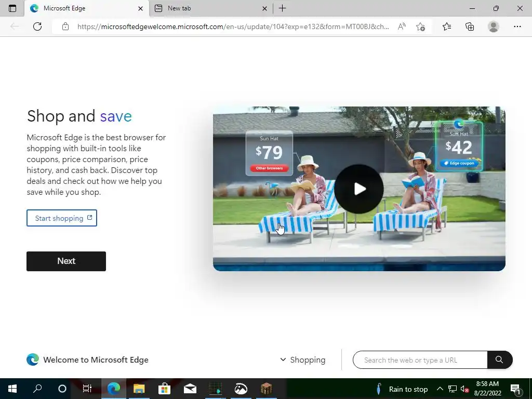
Task: Open Read aloud icon in address bar
Action: 402,26
